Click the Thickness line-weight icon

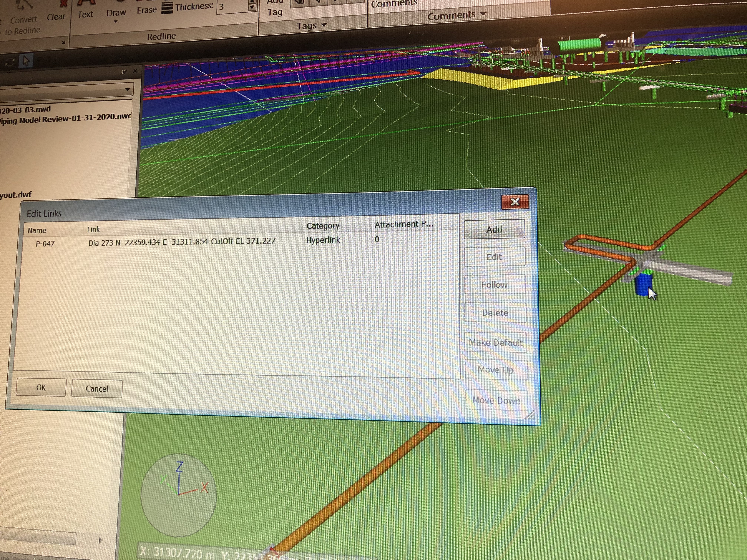167,7
